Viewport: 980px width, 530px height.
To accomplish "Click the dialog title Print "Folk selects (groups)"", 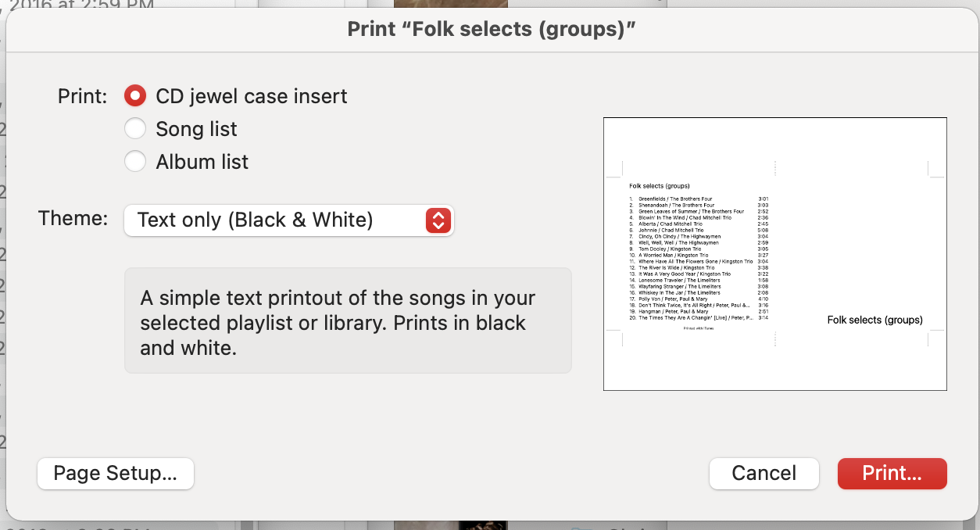I will tap(491, 29).
